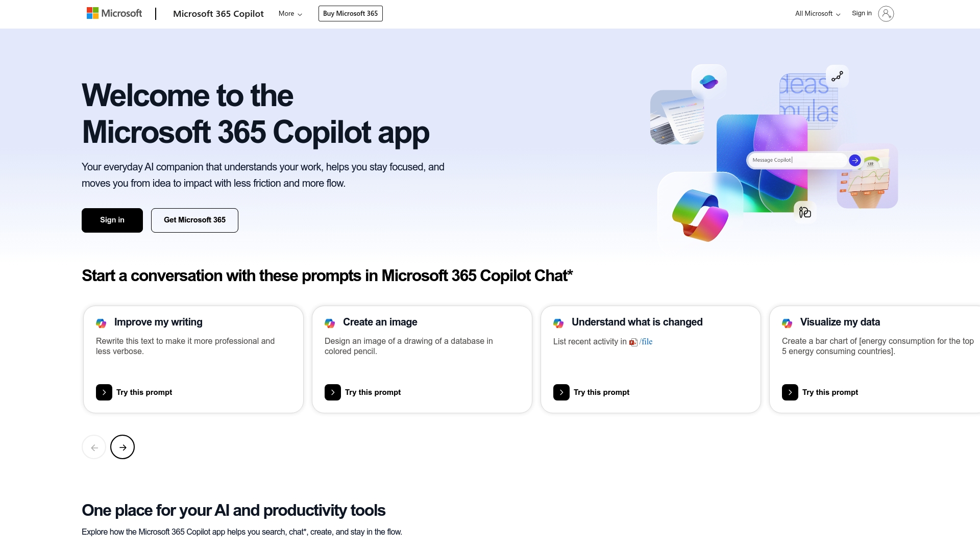Image resolution: width=980 pixels, height=551 pixels.
Task: Click the large Copilot logo in hero image
Action: click(700, 215)
